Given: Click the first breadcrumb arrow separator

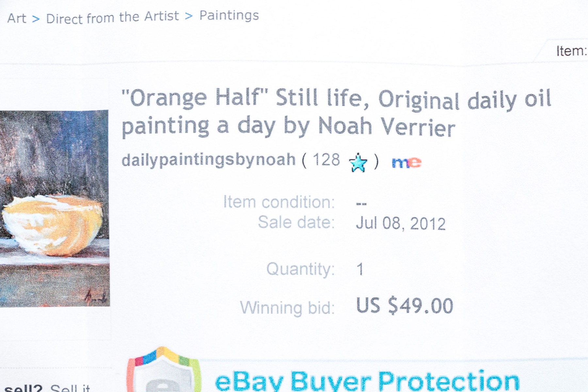Looking at the screenshot, I should click(x=36, y=19).
